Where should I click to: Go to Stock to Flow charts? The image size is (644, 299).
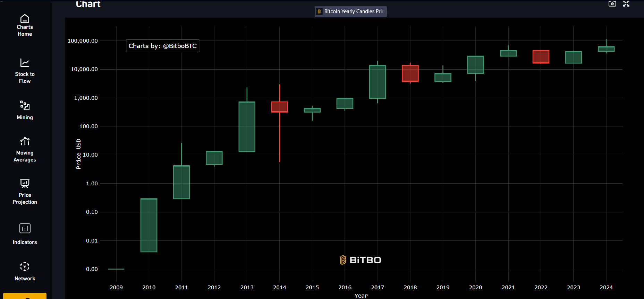pyautogui.click(x=25, y=63)
